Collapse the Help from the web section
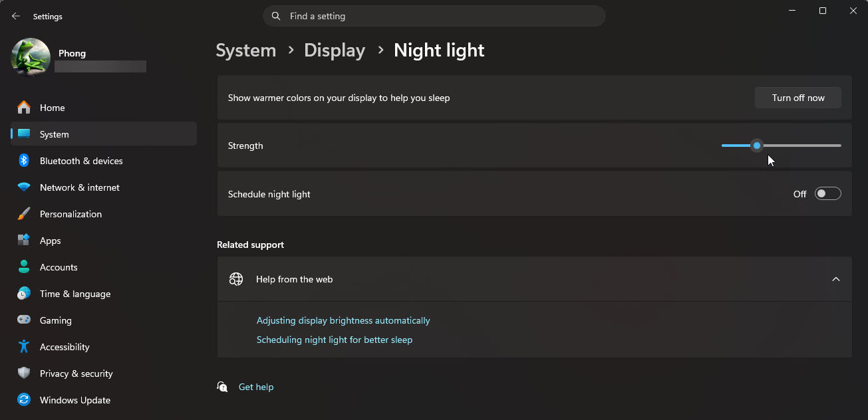Screen dimensions: 868x420 click(x=836, y=279)
